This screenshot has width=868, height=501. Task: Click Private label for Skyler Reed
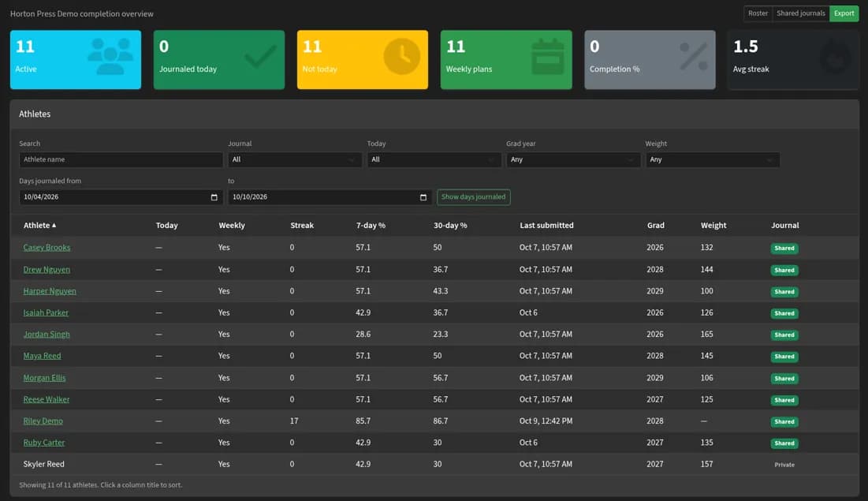[784, 465]
